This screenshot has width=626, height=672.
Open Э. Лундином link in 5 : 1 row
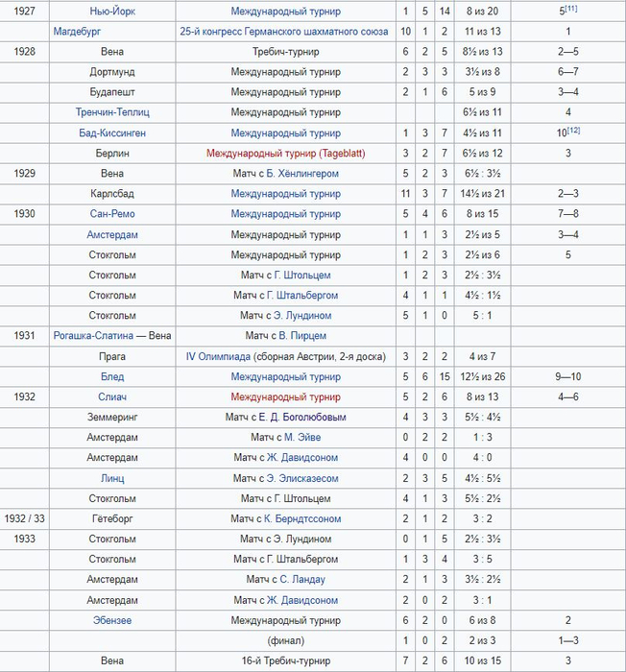[x=302, y=315]
